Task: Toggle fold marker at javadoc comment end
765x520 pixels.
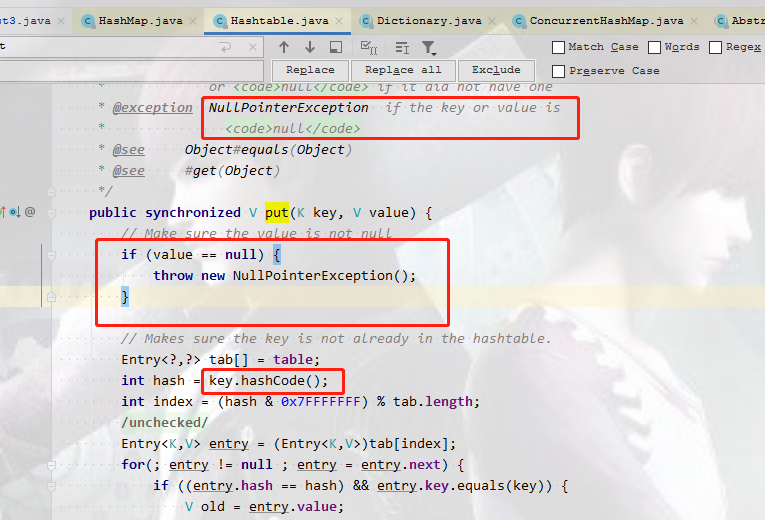Action: click(x=52, y=192)
